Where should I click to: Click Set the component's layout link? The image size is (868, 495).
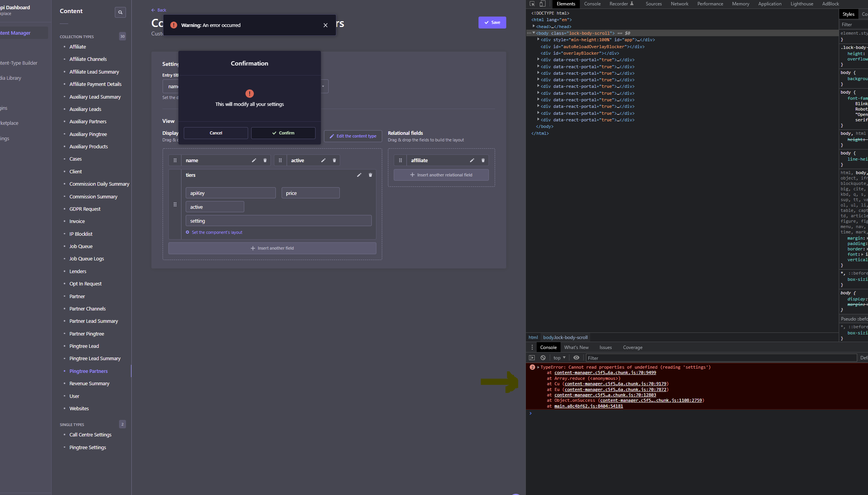[x=214, y=233]
